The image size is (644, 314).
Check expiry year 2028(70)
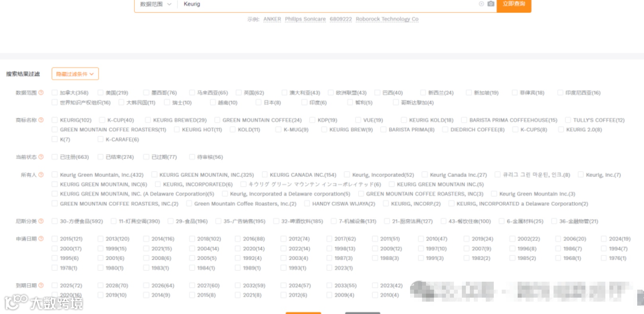click(100, 286)
